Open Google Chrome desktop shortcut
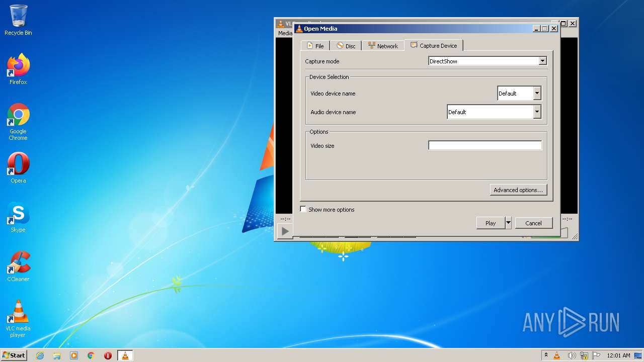 coord(18,122)
